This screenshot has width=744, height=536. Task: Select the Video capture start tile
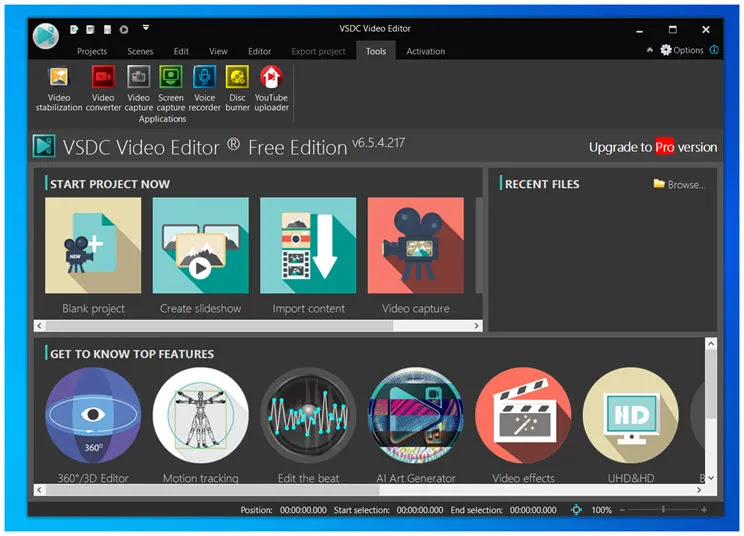tap(416, 256)
